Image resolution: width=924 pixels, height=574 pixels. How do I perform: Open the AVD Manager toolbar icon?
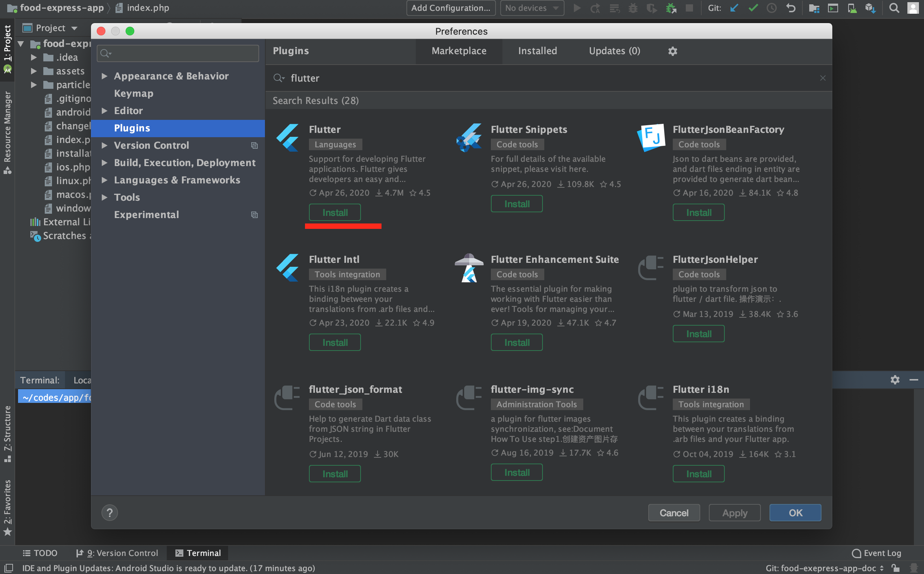tap(852, 8)
